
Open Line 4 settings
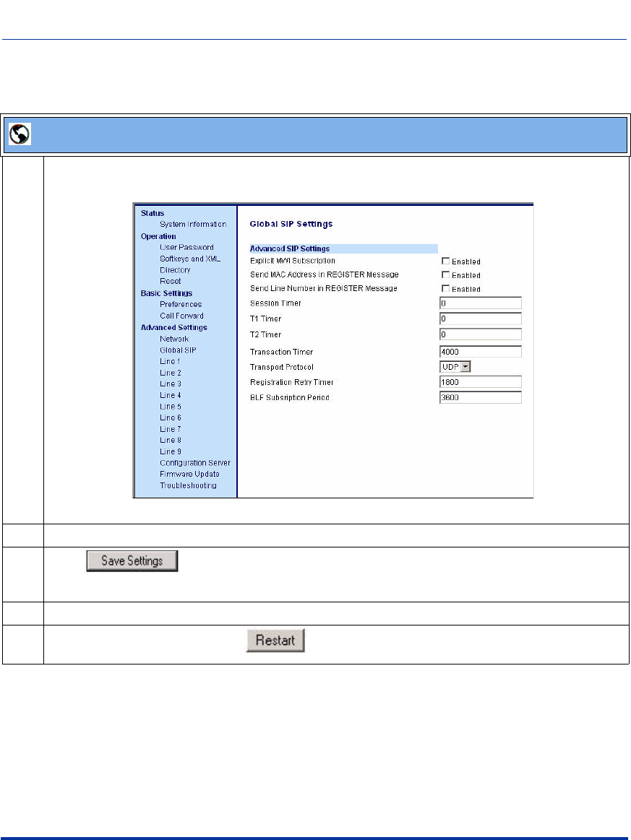(x=171, y=395)
